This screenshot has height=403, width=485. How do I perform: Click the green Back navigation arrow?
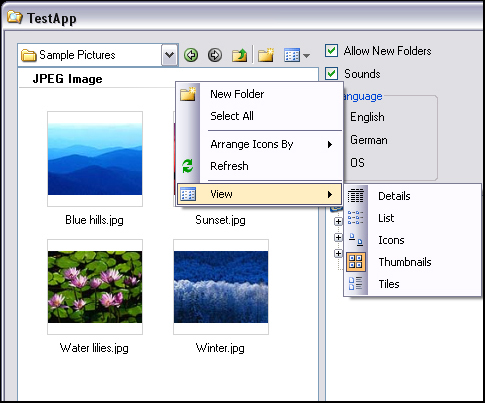(x=191, y=55)
